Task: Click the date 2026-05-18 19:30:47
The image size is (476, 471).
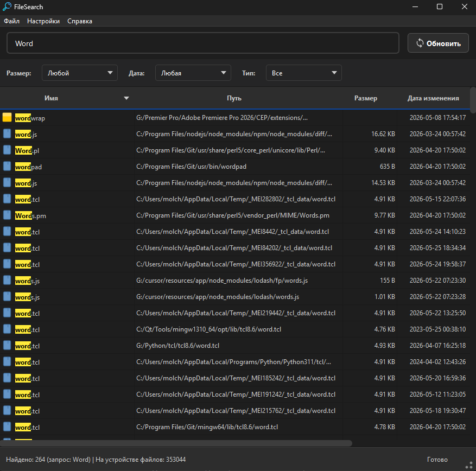Action: [x=437, y=411]
